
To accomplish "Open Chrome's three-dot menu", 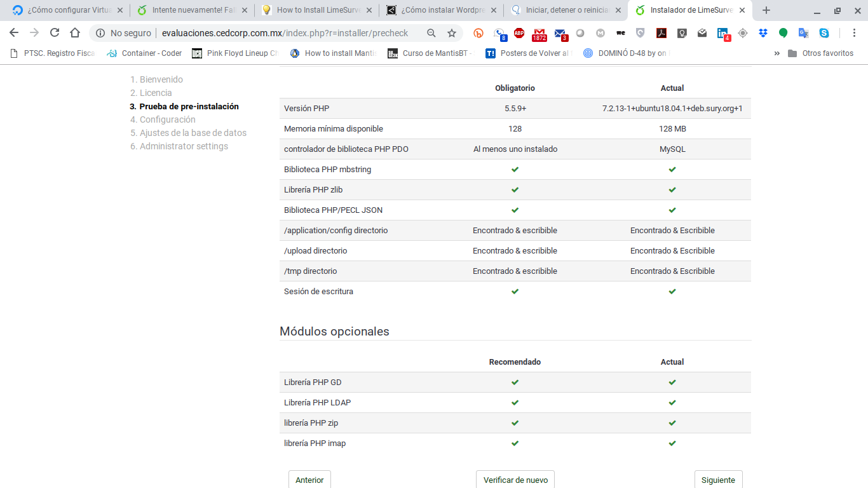I will (x=854, y=33).
